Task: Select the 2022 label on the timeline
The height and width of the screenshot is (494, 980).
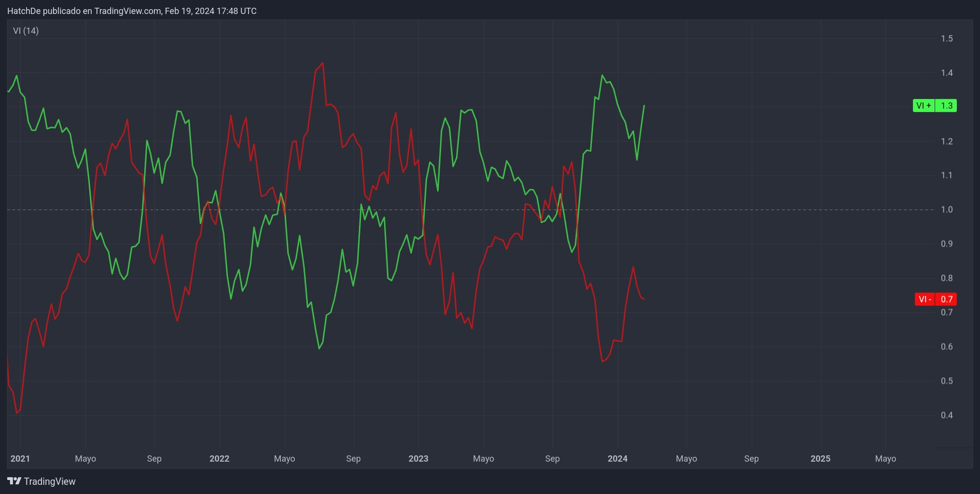Action: (x=220, y=459)
